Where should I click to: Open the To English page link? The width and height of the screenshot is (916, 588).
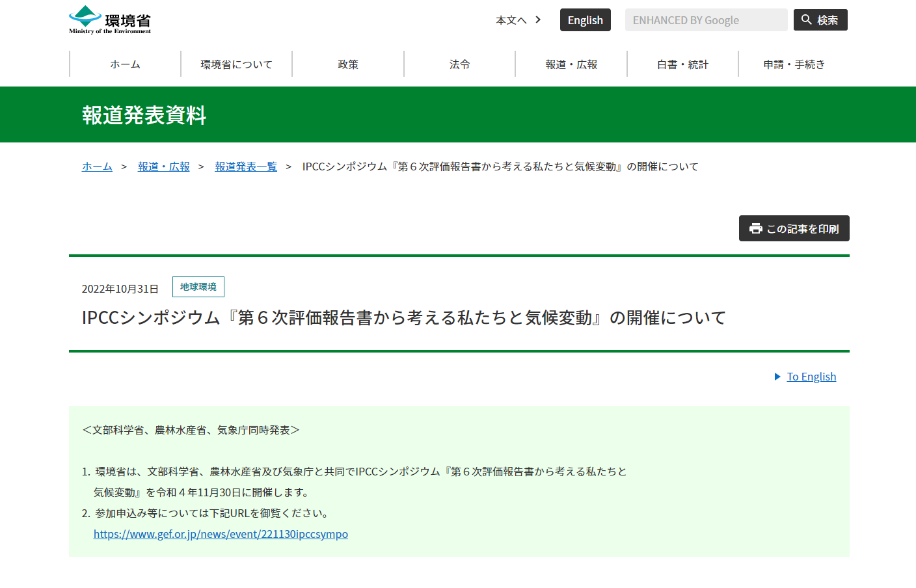point(811,377)
